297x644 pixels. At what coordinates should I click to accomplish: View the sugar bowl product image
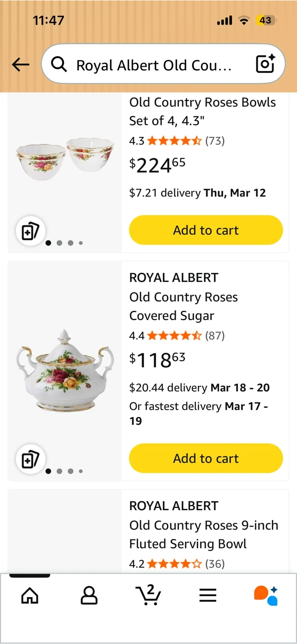[x=65, y=370]
